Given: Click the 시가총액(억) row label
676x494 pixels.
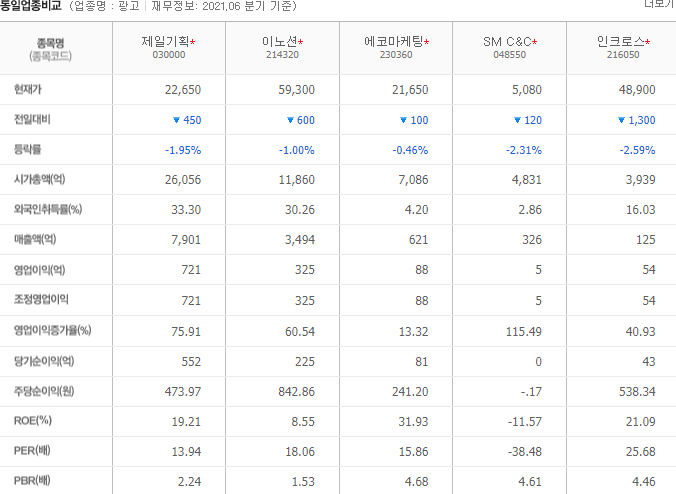Looking at the screenshot, I should (x=39, y=179).
